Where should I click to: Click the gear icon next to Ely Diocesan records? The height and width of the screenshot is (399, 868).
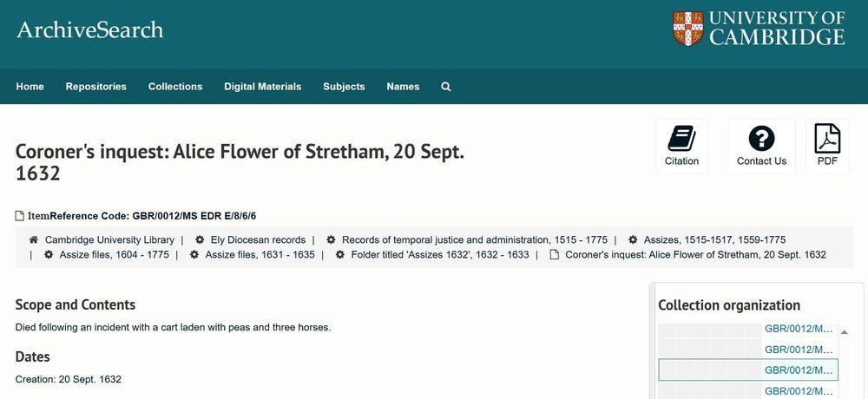tap(200, 239)
